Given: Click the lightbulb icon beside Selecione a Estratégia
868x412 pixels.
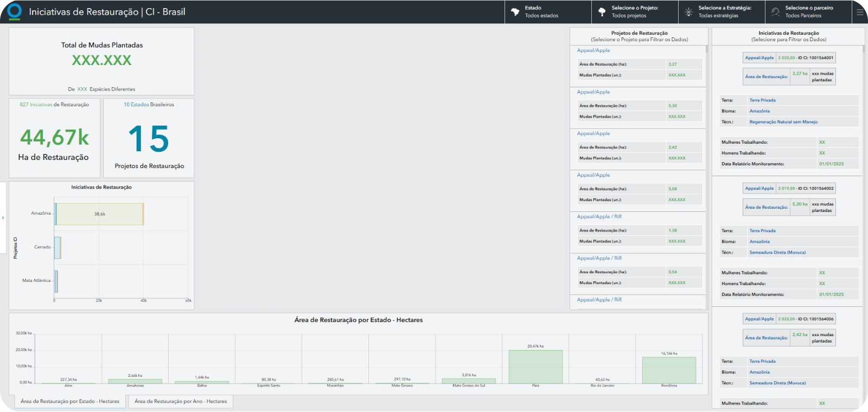Looking at the screenshot, I should point(688,12).
